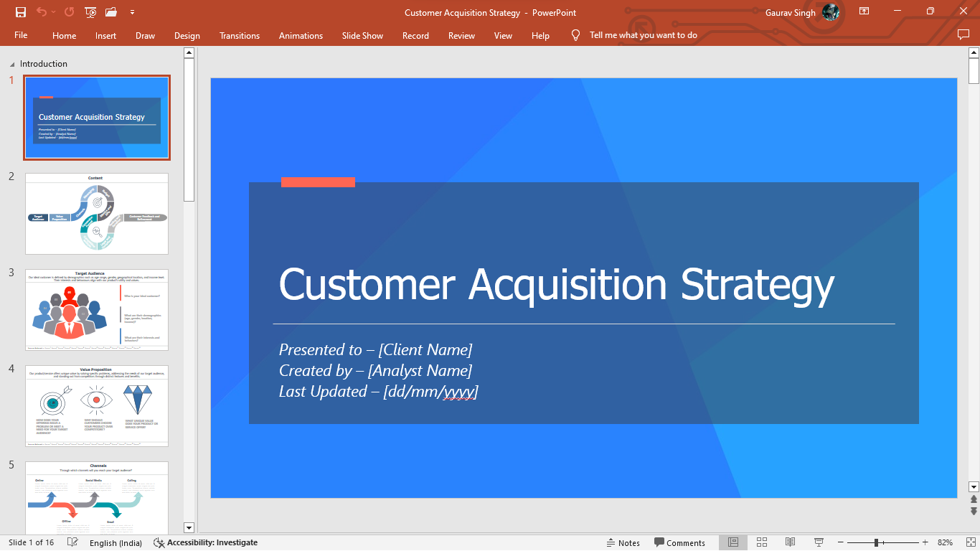Open the File menu
Screen dimensions: 980x551
click(21, 35)
